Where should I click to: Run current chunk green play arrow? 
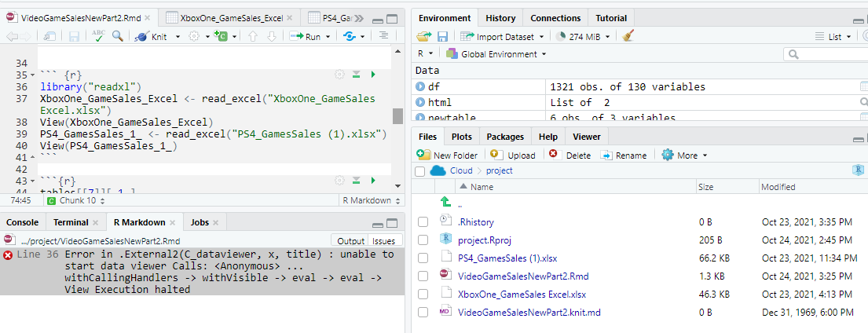373,75
